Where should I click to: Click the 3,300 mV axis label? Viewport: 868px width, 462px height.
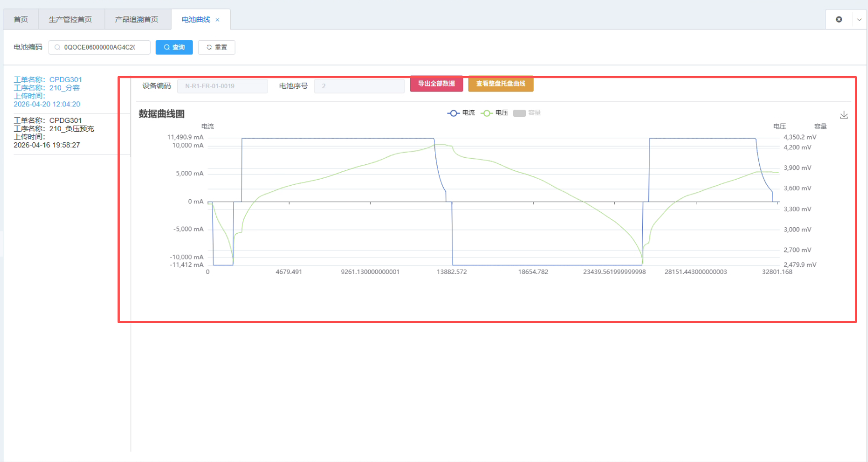[x=797, y=209]
